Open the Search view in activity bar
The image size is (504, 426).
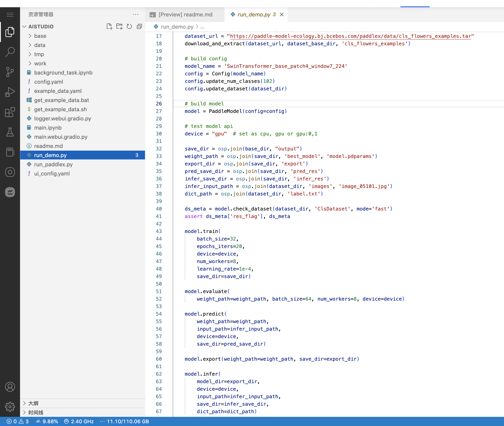pyautogui.click(x=10, y=52)
